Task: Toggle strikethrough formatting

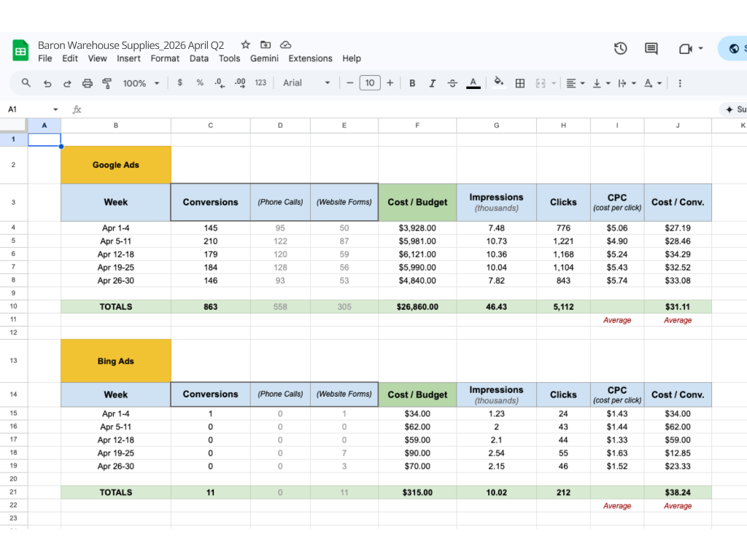Action: [452, 83]
